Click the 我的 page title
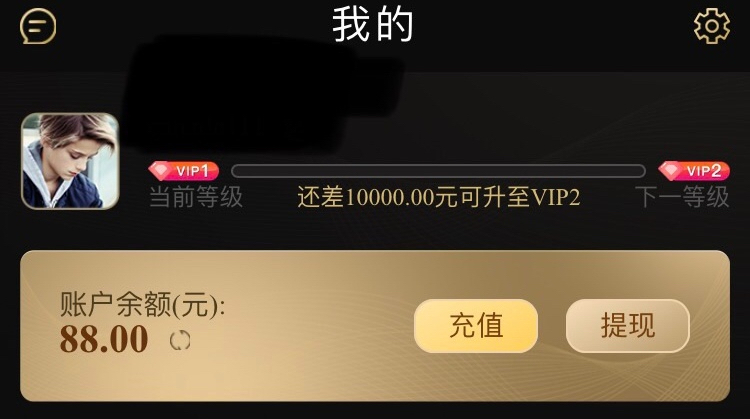Viewport: 750px width, 419px height. point(373,25)
